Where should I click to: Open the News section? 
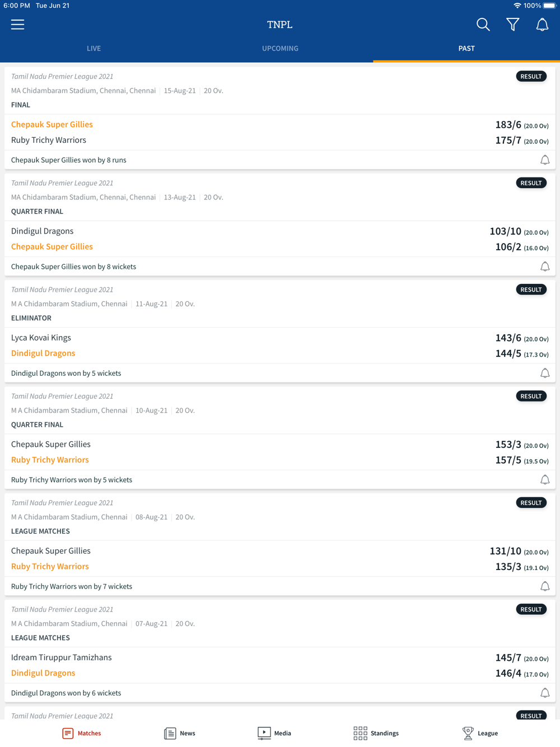[180, 733]
